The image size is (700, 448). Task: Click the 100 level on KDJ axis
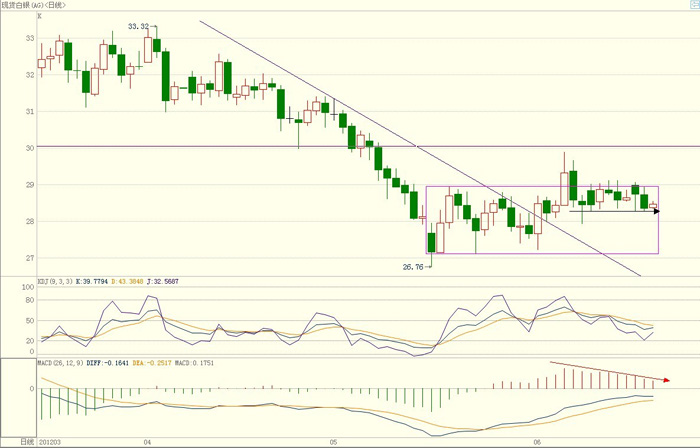pos(28,287)
